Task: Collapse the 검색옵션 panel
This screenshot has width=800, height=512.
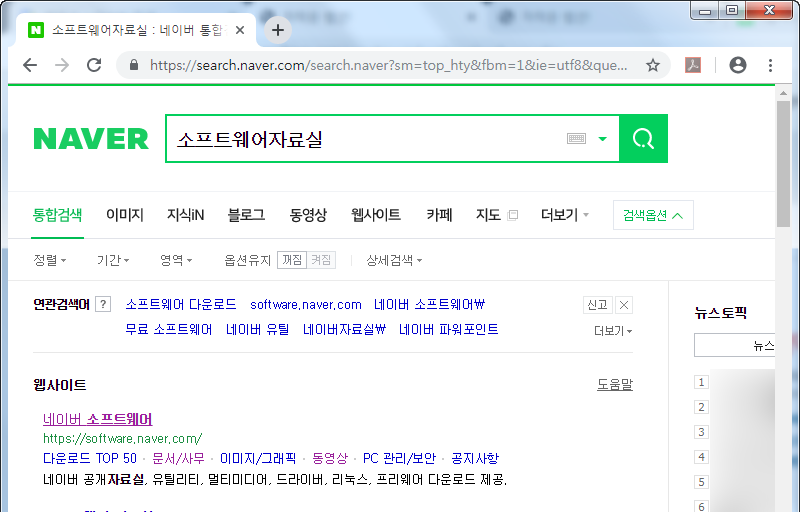Action: pyautogui.click(x=653, y=215)
